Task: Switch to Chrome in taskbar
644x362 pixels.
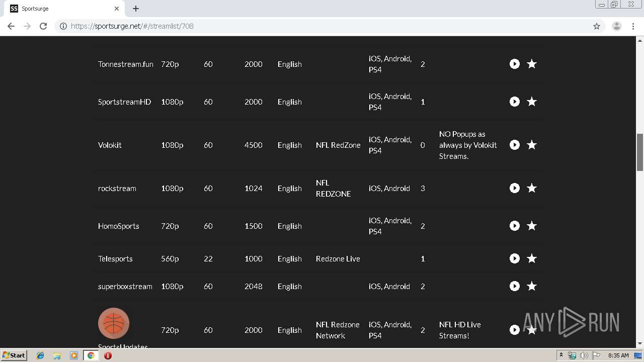Action: [91, 355]
